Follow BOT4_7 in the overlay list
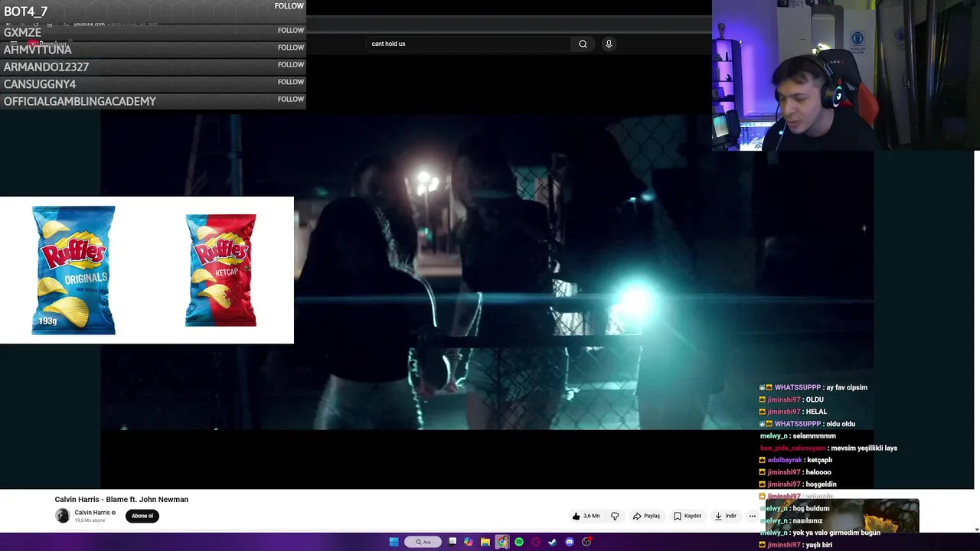Screen dimensions: 980x551 (289, 6)
